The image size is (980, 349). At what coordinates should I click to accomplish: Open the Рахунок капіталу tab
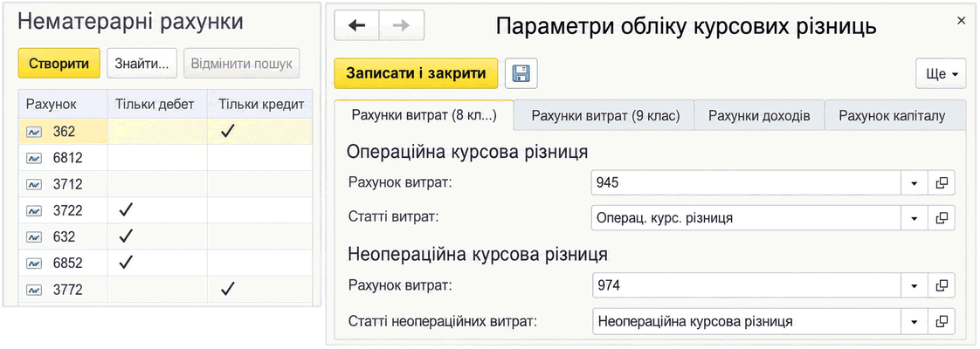tap(895, 116)
